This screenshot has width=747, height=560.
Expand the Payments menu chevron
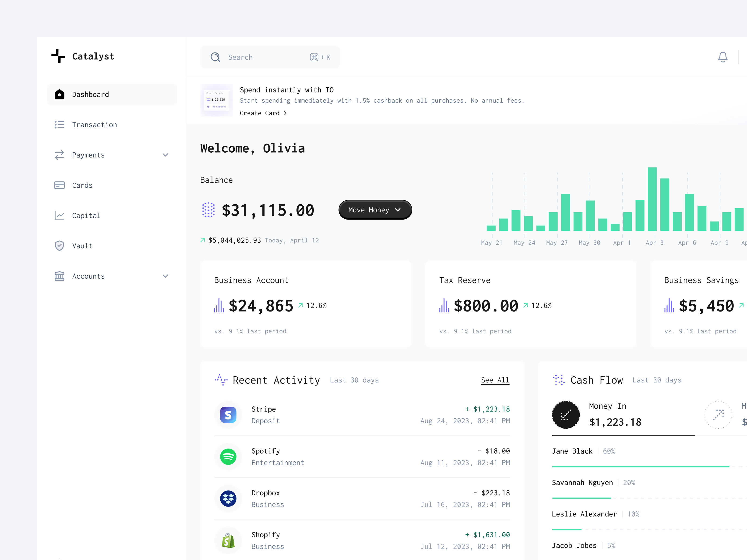[x=166, y=155]
